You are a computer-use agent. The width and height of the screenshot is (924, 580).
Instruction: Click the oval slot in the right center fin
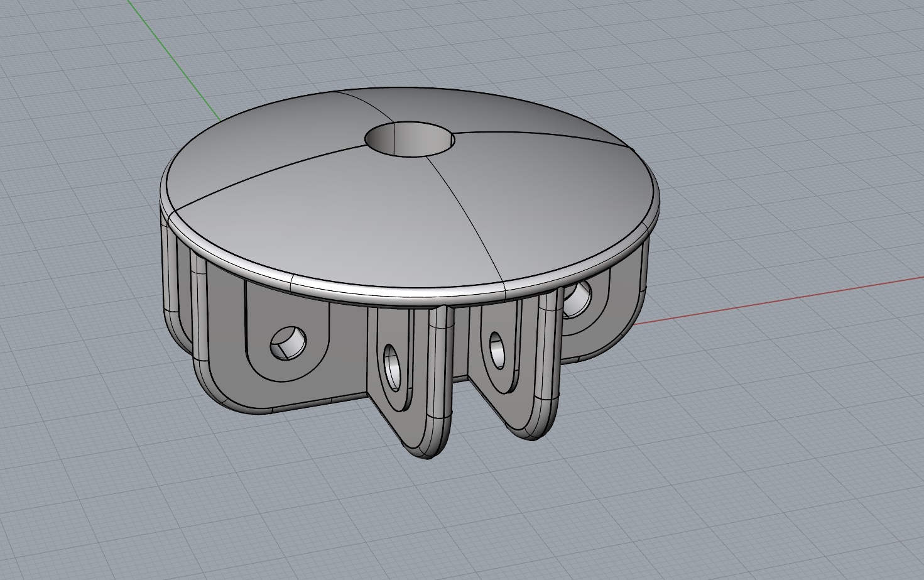point(497,351)
